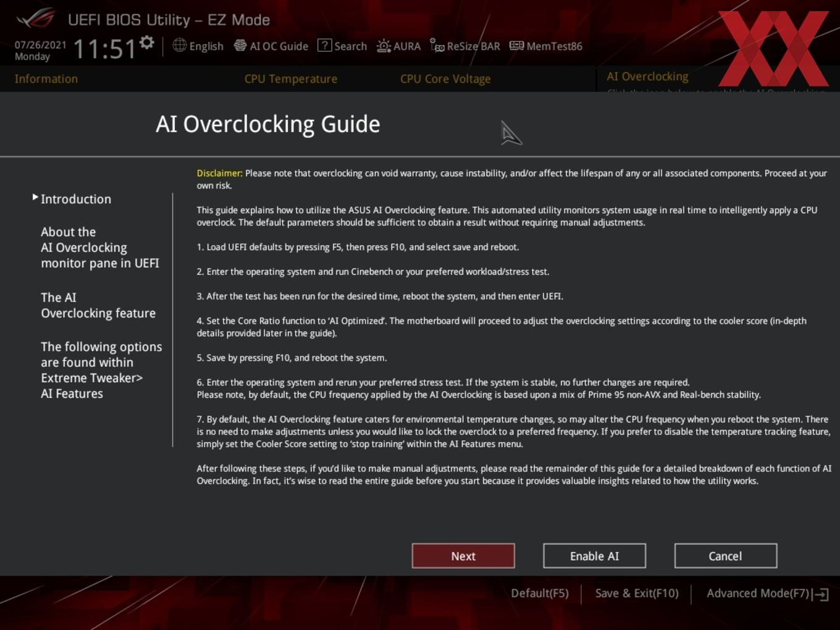Viewport: 840px width, 630px height.
Task: Open the AI OC Guide label
Action: (x=279, y=46)
